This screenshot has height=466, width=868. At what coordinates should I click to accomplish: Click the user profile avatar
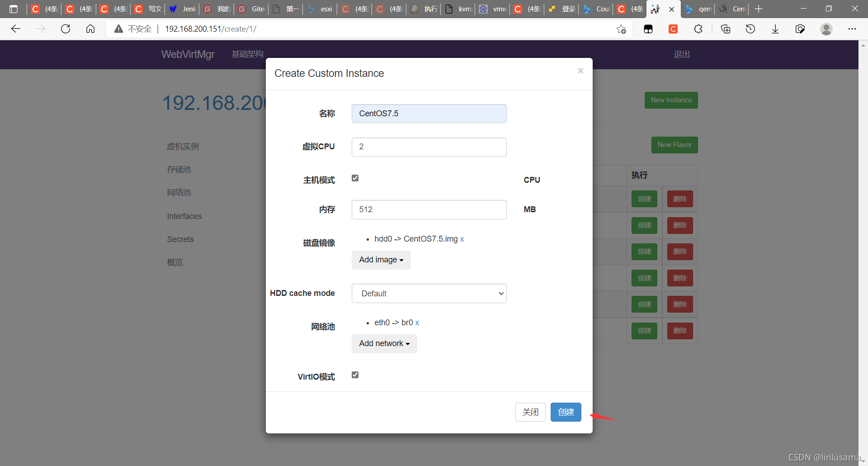point(826,29)
